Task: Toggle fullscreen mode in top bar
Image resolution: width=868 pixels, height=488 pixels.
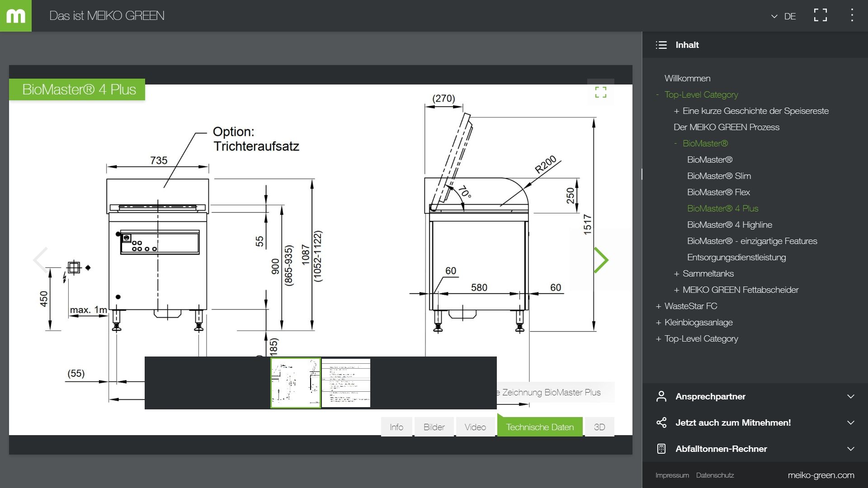Action: [820, 16]
